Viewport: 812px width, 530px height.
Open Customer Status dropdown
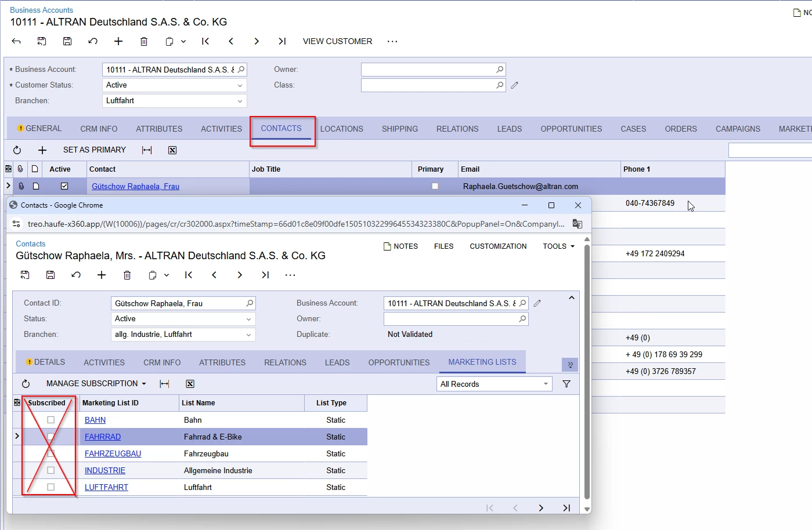(x=240, y=85)
